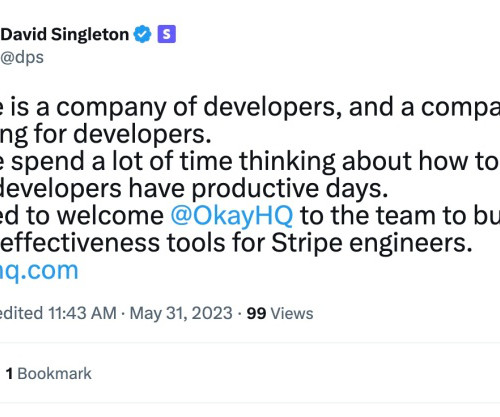Screen dimensions: 500x417
Task: View edit history via the 'edited' label
Action: tap(21, 313)
